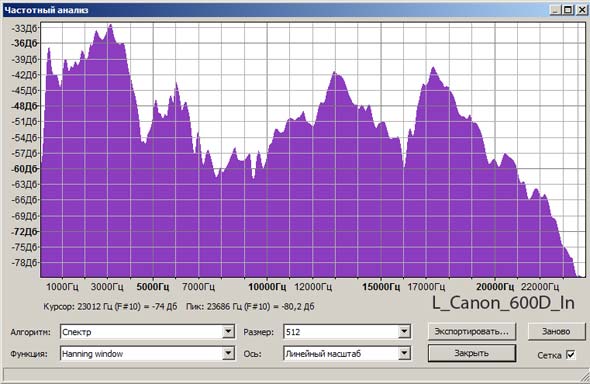Viewport: 590px width, 384px height.
Task: Expand the Ось Линейный масштаб dropdown
Action: [404, 354]
